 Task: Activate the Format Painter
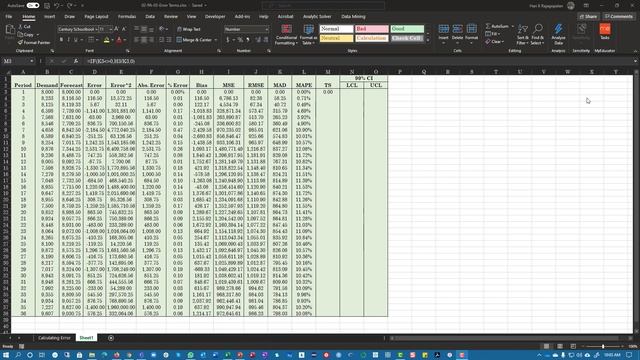click(x=34, y=42)
